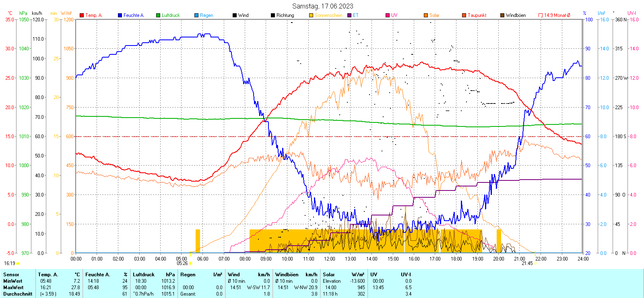Click the 12:00 time axis label
The width and height of the screenshot is (644, 298).
(330, 259)
